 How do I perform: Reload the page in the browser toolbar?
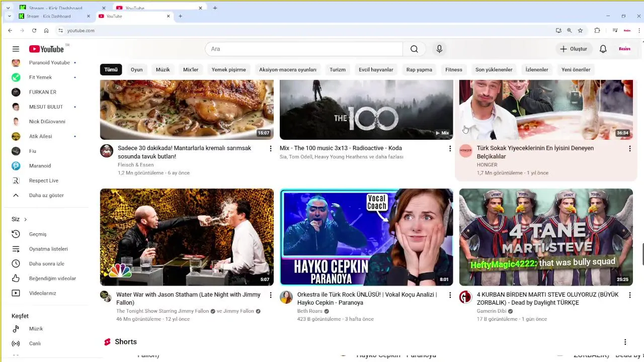point(34,31)
